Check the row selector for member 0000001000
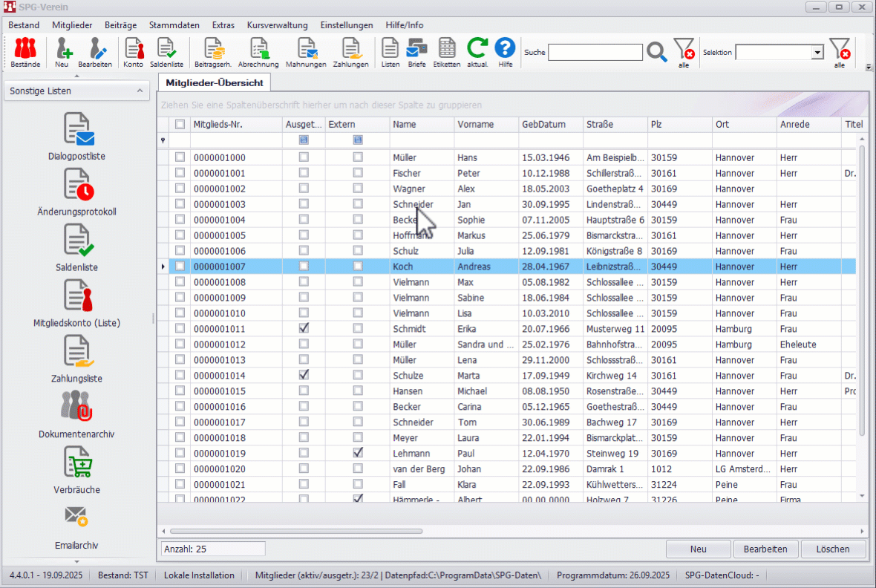 click(180, 157)
